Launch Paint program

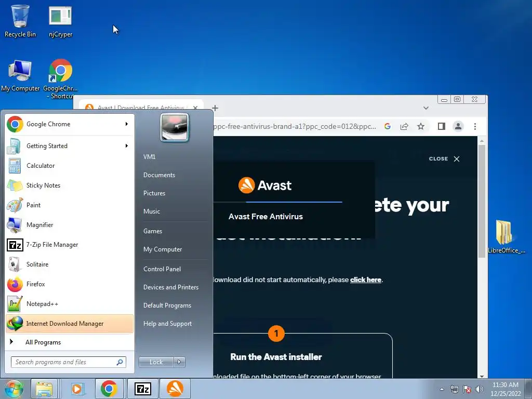(x=70, y=205)
